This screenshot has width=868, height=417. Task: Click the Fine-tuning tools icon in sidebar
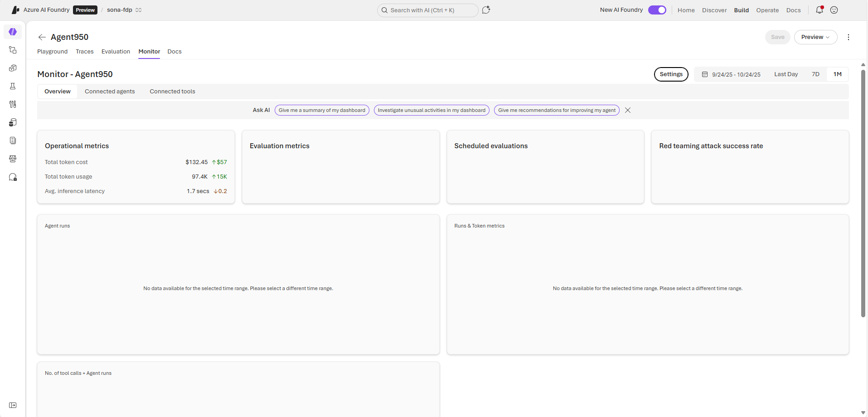tap(13, 104)
